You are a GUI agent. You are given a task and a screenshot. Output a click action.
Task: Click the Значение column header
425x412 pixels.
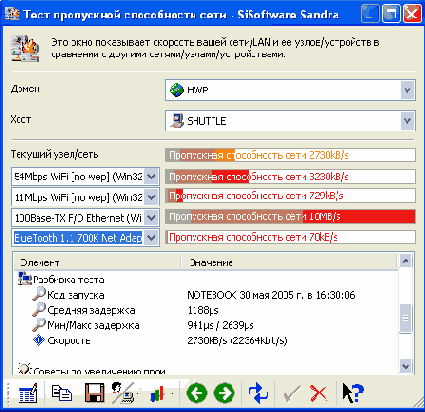tap(289, 262)
